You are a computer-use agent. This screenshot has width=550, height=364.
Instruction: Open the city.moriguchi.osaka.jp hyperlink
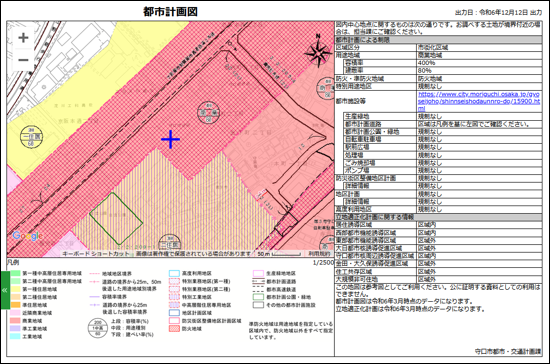click(x=479, y=101)
